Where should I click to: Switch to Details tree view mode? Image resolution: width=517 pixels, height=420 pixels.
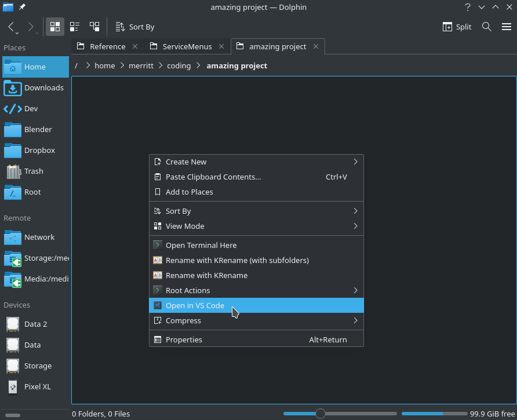click(x=94, y=27)
